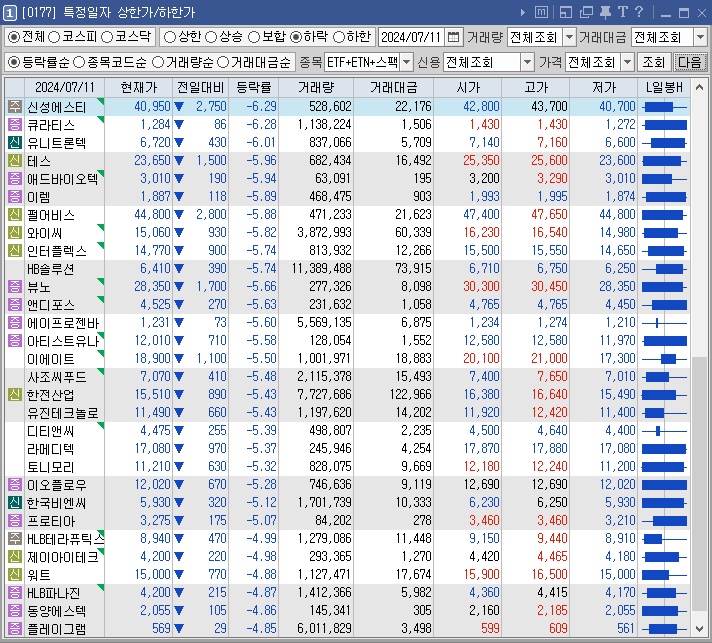Open the 신용 전체조회 dropdown
The image size is (712, 643).
coord(527,62)
